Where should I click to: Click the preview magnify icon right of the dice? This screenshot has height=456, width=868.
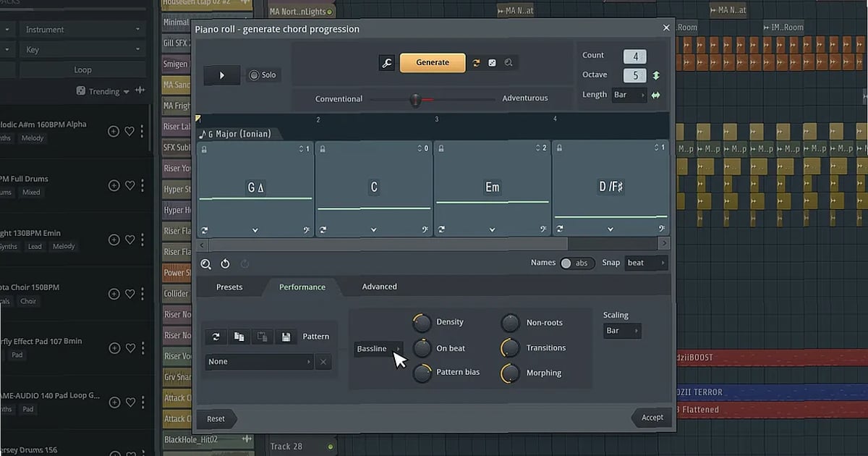pyautogui.click(x=509, y=63)
